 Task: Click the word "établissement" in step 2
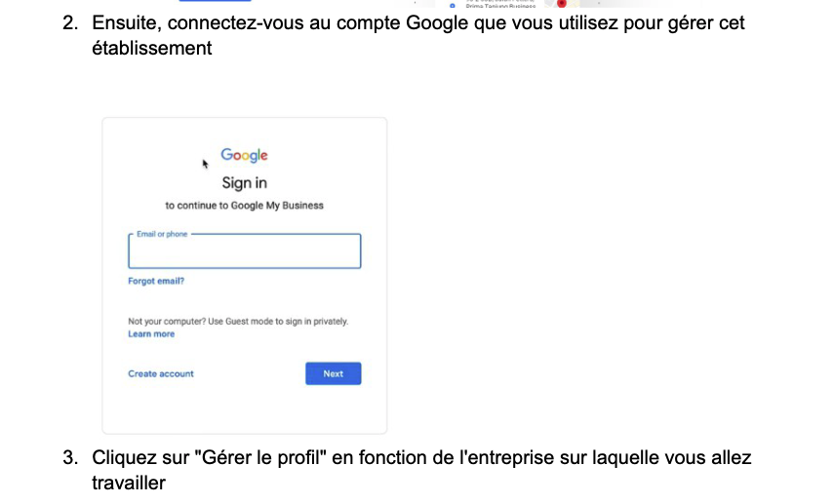151,47
